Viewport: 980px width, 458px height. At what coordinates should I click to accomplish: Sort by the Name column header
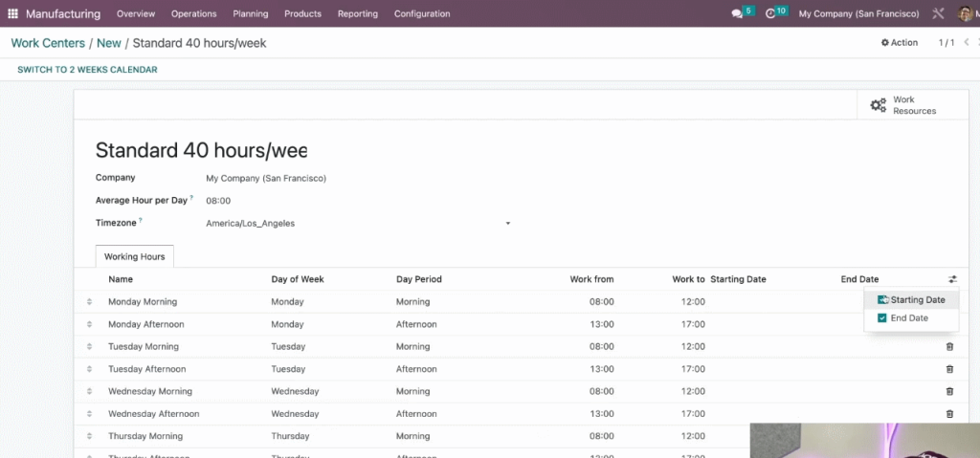coord(121,279)
